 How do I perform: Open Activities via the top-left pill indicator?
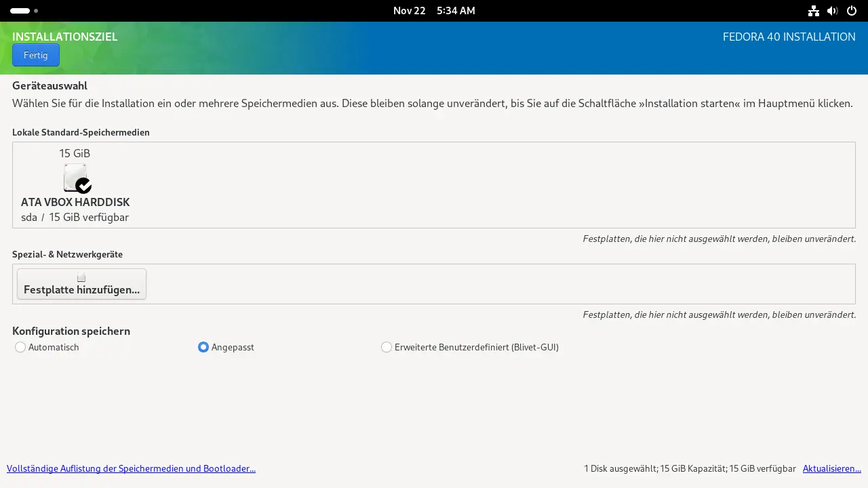point(20,11)
